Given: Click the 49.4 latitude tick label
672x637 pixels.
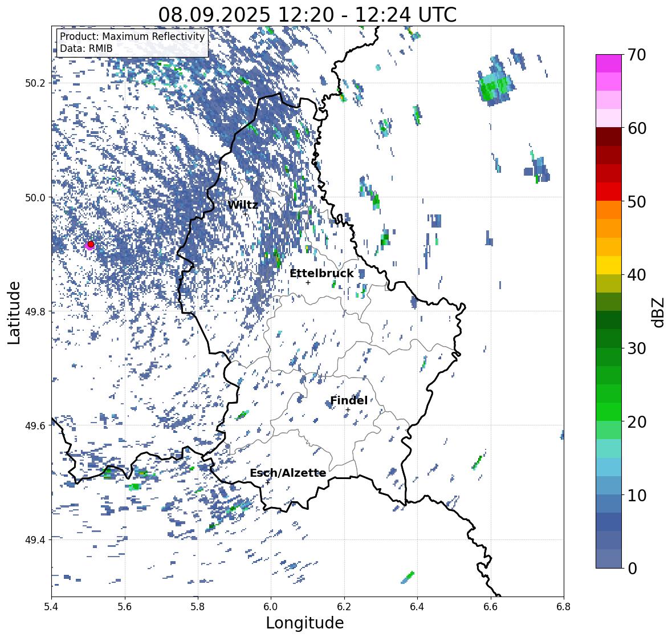Looking at the screenshot, I should (35, 539).
